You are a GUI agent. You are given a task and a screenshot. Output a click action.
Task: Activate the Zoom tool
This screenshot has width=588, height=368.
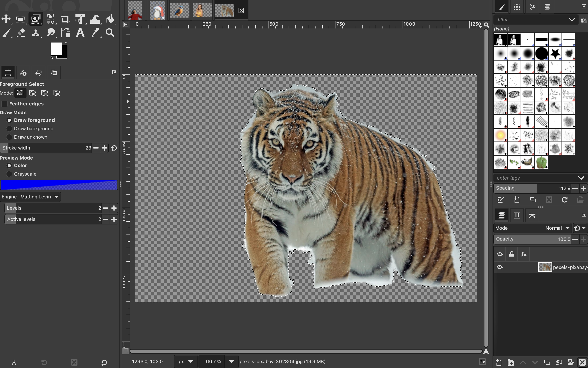pos(110,33)
